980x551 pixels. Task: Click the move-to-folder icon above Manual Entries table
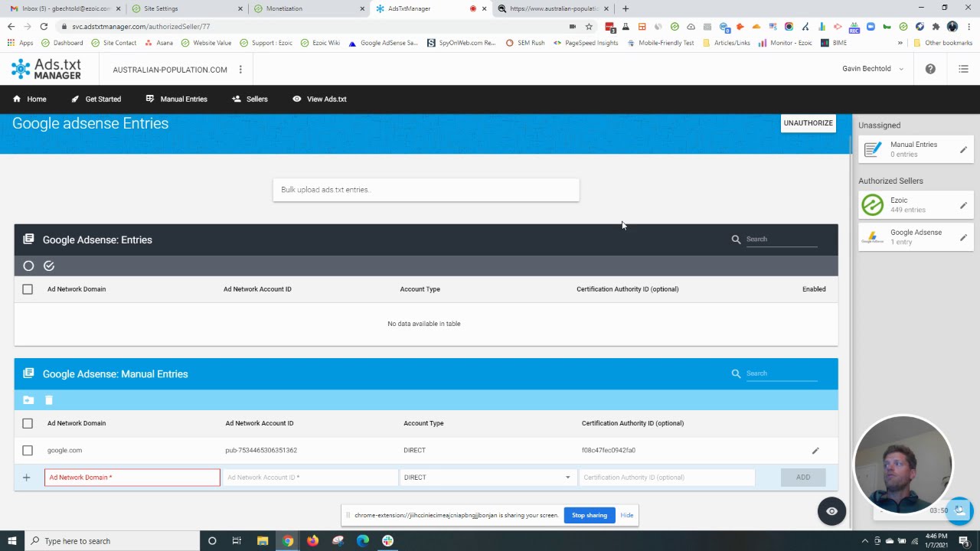click(x=28, y=399)
